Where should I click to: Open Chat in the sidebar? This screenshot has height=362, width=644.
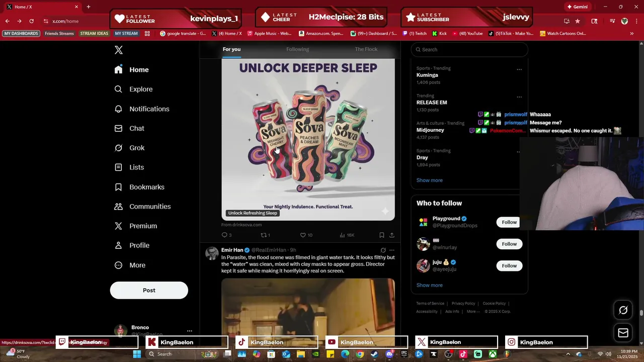click(x=129, y=128)
